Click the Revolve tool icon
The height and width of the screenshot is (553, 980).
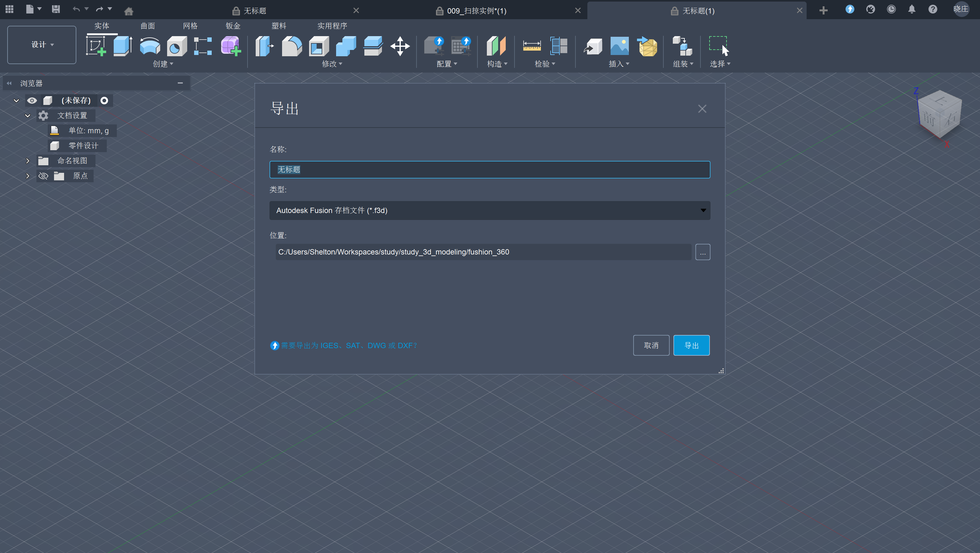tap(150, 47)
